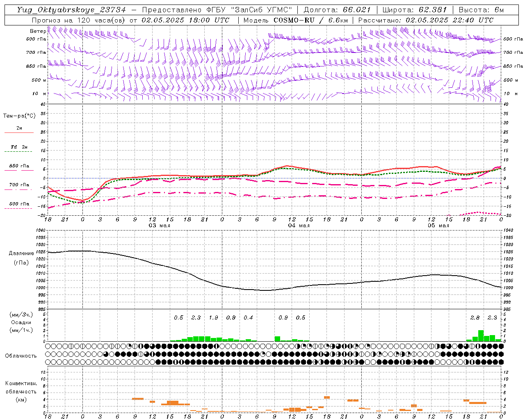Click the Конвективн. label
525x420 pixels.
click(21, 383)
